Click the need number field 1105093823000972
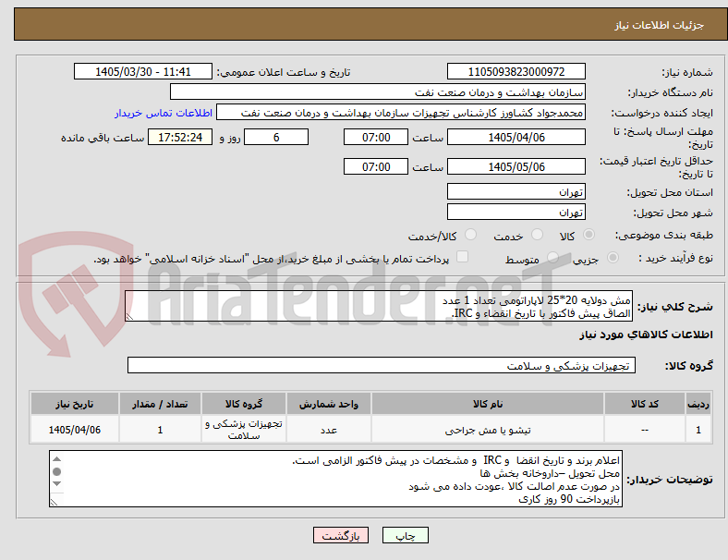This screenshot has height=560, width=728. pyautogui.click(x=516, y=71)
